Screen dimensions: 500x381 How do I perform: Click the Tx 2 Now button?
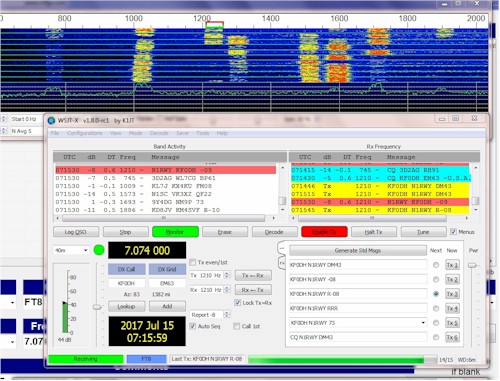pyautogui.click(x=452, y=279)
